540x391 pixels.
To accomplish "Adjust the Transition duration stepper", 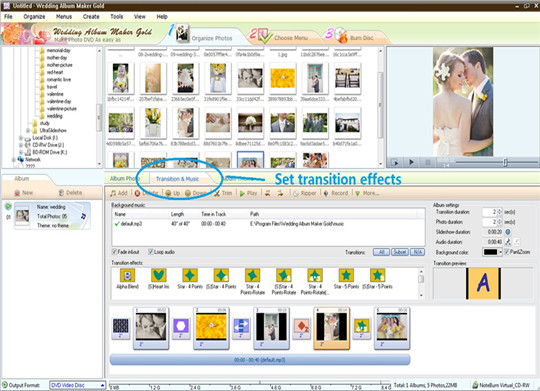I will [499, 212].
